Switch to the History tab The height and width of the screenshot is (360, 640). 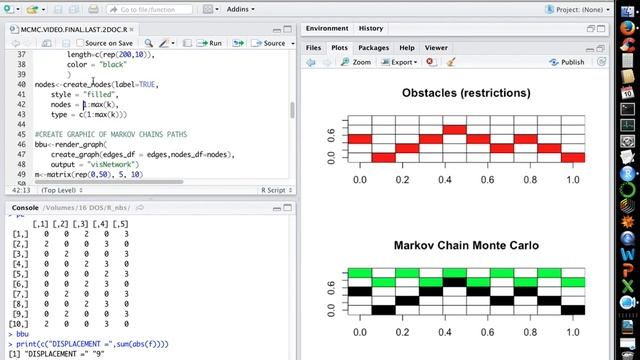pos(371,28)
